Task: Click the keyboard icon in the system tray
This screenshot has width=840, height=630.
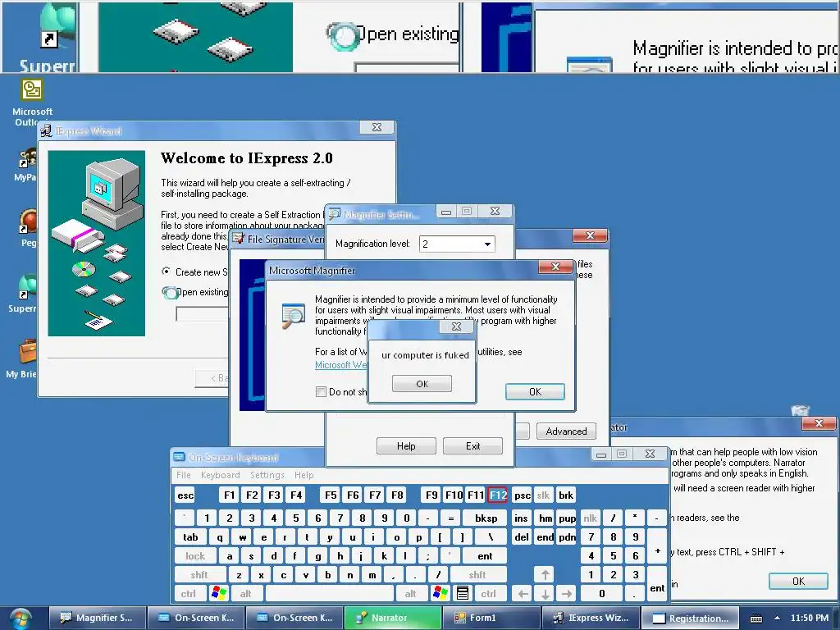Action: tap(756, 619)
